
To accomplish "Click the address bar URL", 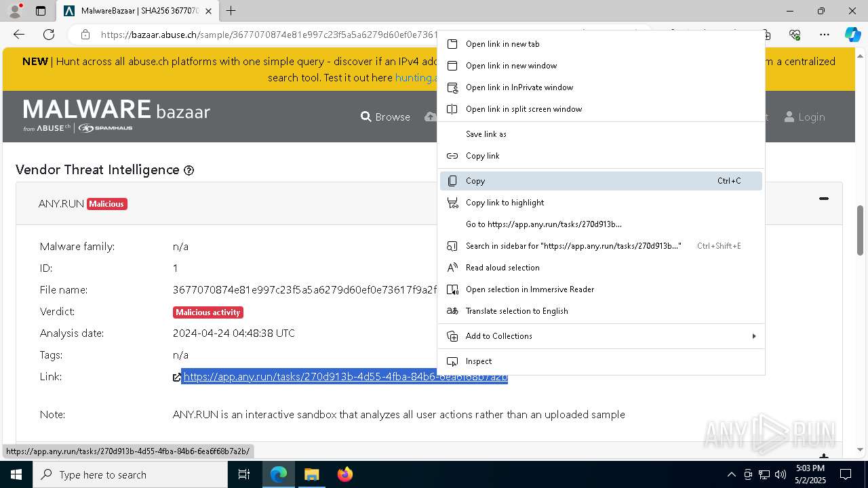I will coord(269,35).
